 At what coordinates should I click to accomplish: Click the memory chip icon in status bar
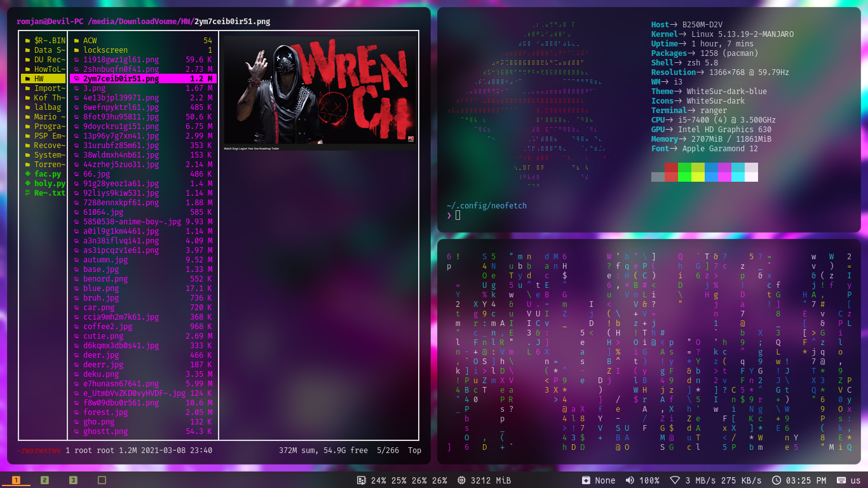point(461,480)
